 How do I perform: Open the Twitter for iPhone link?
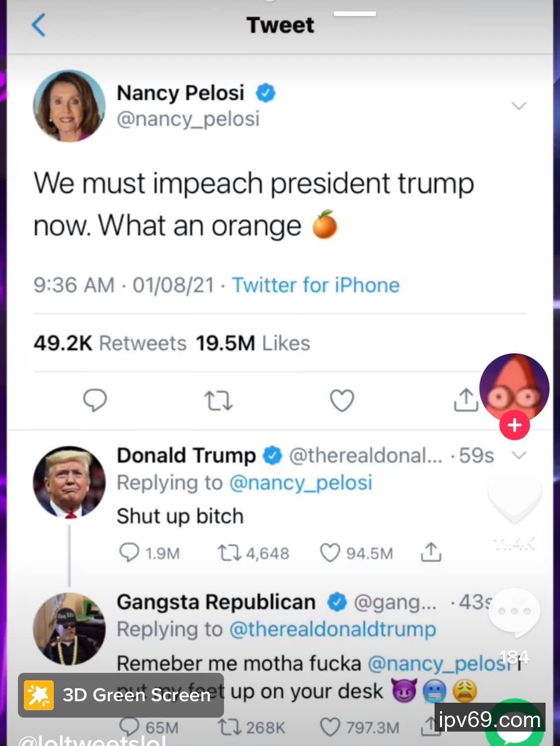coord(316,285)
